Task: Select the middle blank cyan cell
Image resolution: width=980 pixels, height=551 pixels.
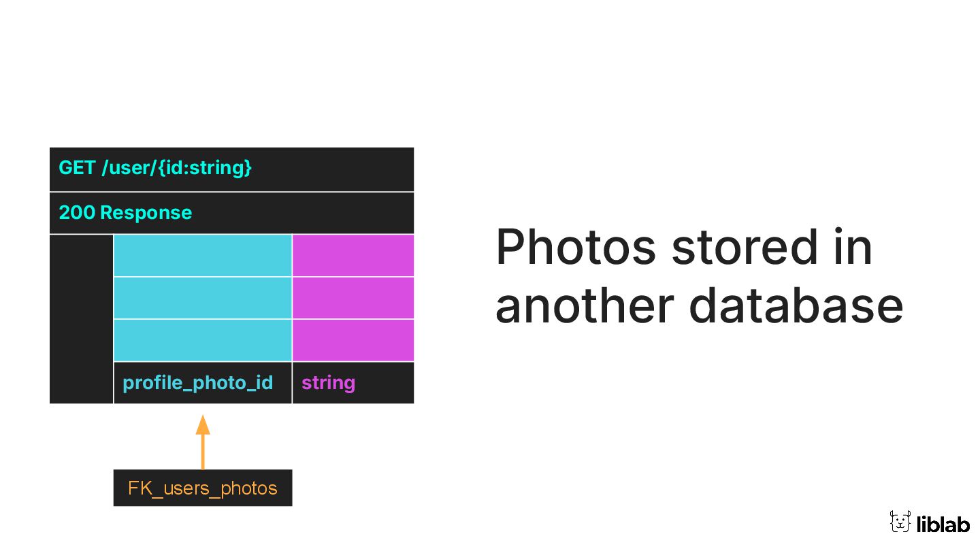Action: tap(202, 298)
